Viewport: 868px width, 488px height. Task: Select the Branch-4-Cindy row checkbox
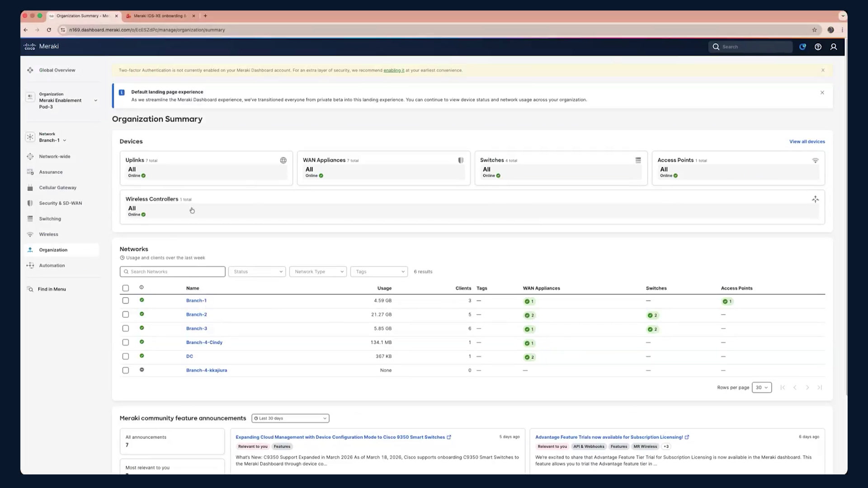[126, 343]
